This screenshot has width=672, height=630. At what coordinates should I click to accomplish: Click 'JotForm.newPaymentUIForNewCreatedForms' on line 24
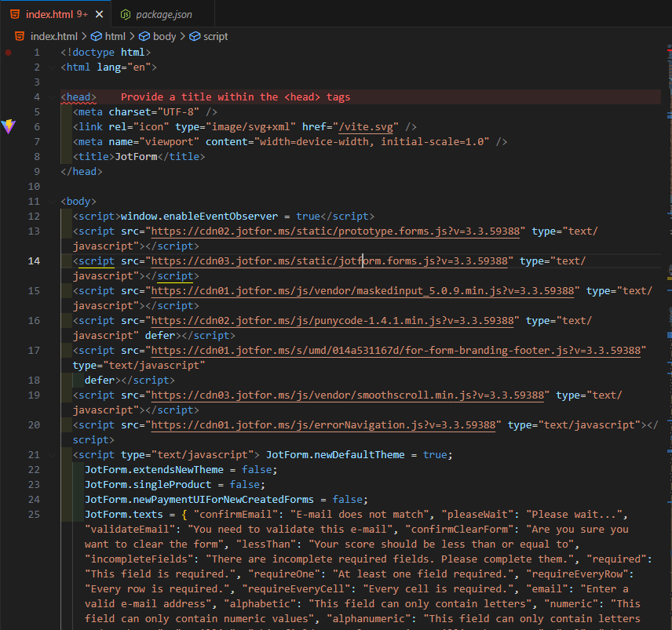[x=199, y=500]
